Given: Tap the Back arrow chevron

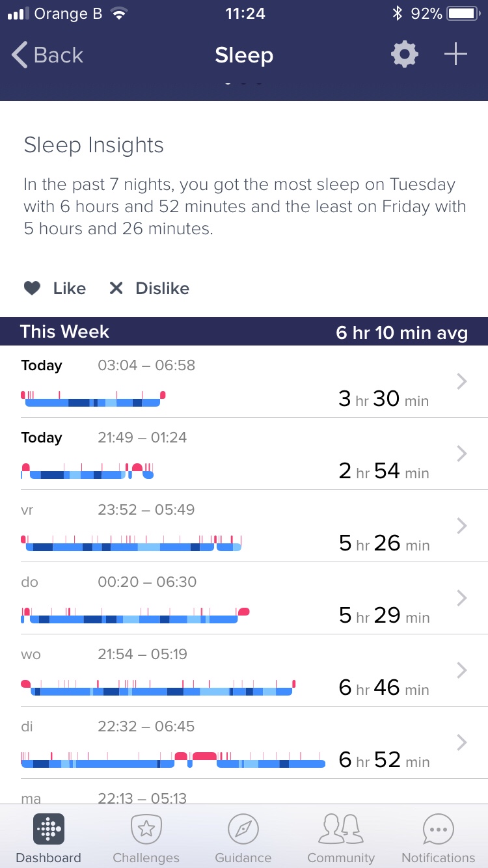Looking at the screenshot, I should [x=20, y=55].
